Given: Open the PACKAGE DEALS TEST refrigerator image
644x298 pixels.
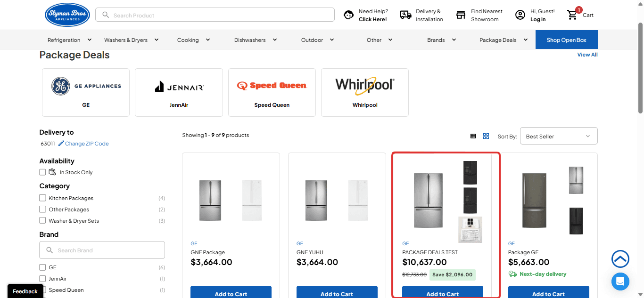Looking at the screenshot, I should (x=428, y=200).
